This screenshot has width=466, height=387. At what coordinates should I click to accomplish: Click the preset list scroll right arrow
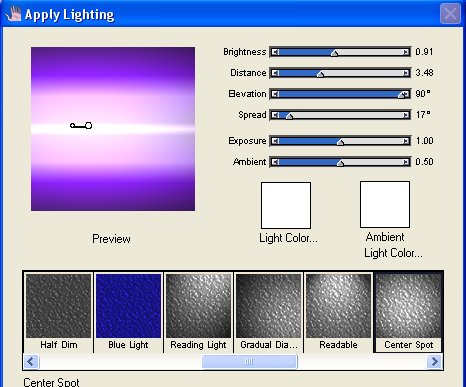coord(434,361)
